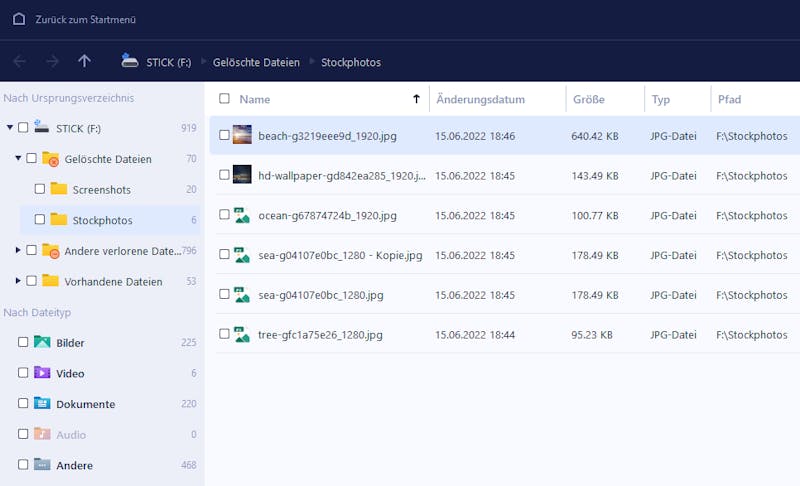Click the 15.06.2022 18:44 date cell
Screen dimensions: 800x486
pyautogui.click(x=475, y=335)
